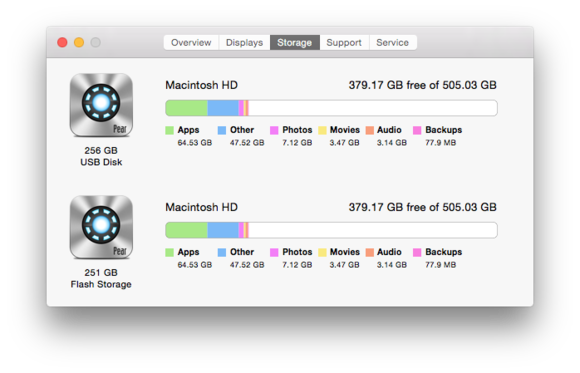Open the Displays tab
The height and width of the screenshot is (373, 580).
245,43
